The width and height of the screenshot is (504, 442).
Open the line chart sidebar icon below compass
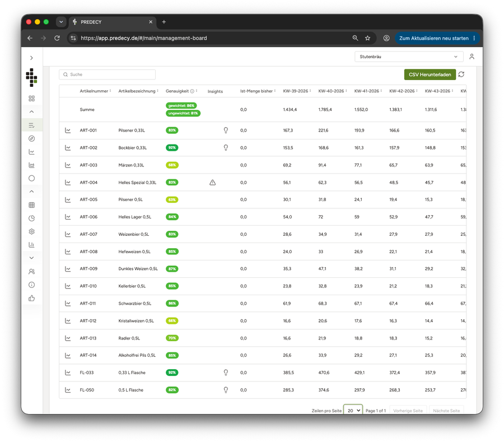click(31, 152)
